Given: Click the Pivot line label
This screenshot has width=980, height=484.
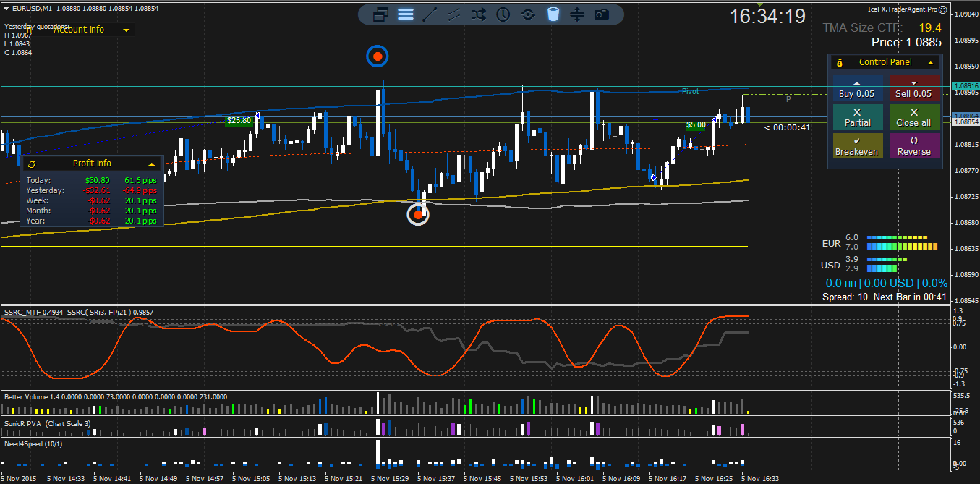Looking at the screenshot, I should tap(690, 91).
